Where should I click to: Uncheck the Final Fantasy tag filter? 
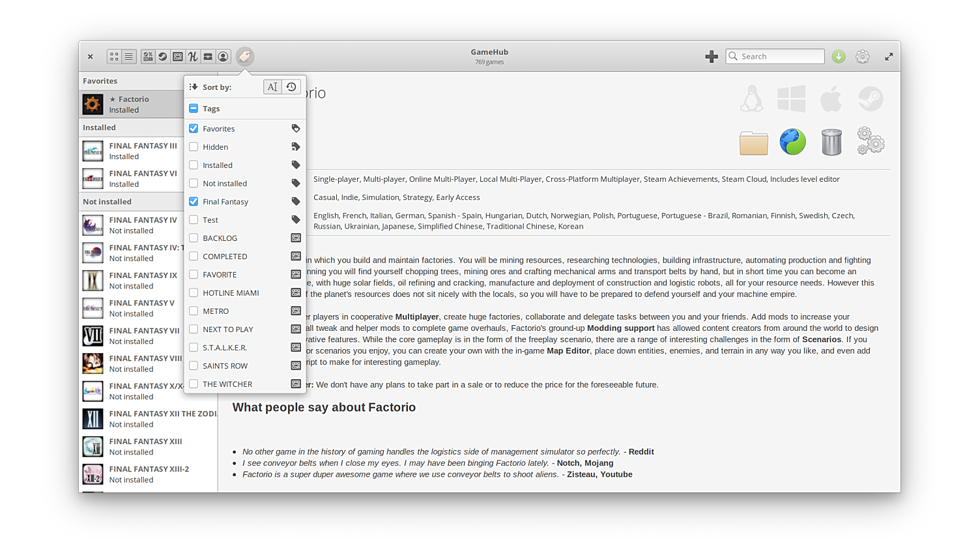194,202
